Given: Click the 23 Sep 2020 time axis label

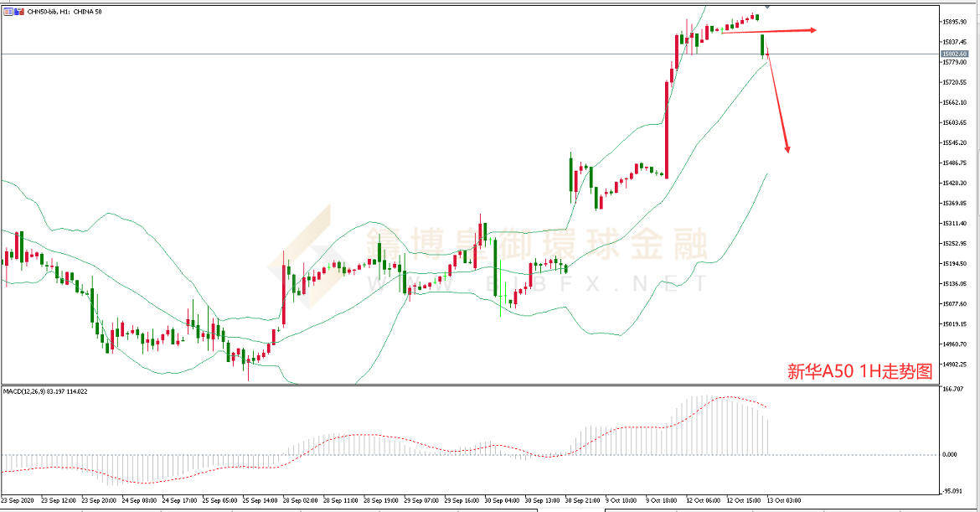Looking at the screenshot, I should [x=18, y=500].
